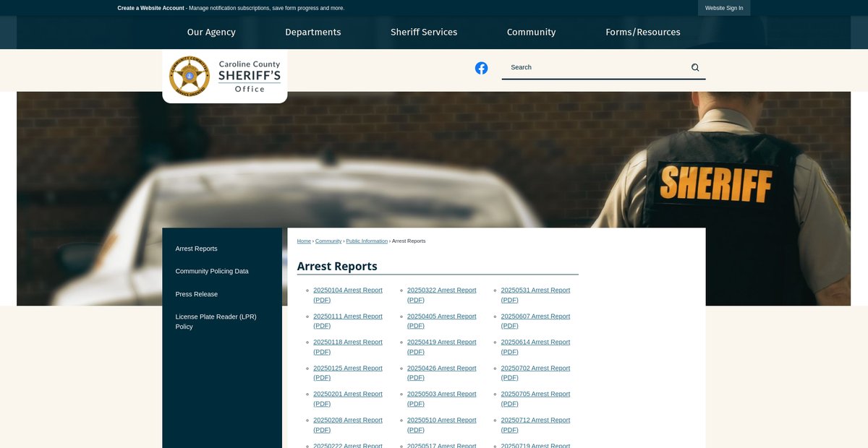Viewport: 868px width, 448px height.
Task: Open the Forms/Resources menu
Action: coord(643,32)
